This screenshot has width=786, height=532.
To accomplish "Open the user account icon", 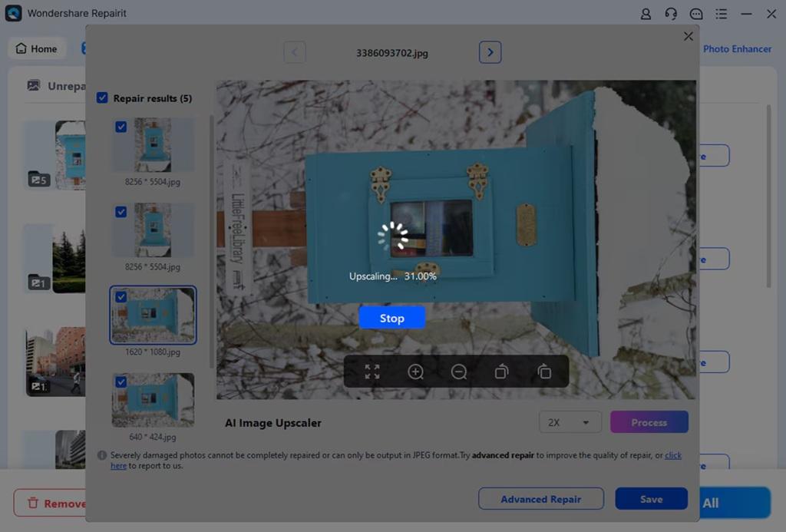I will 646,14.
